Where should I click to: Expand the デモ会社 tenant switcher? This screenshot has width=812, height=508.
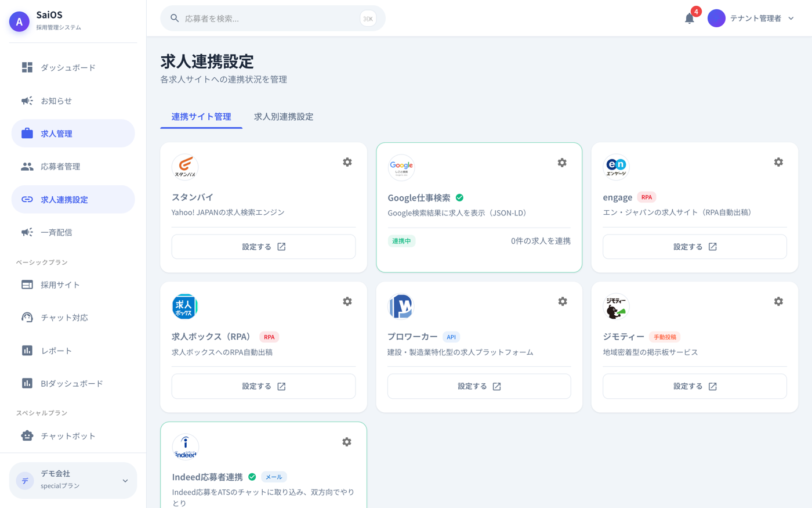73,480
